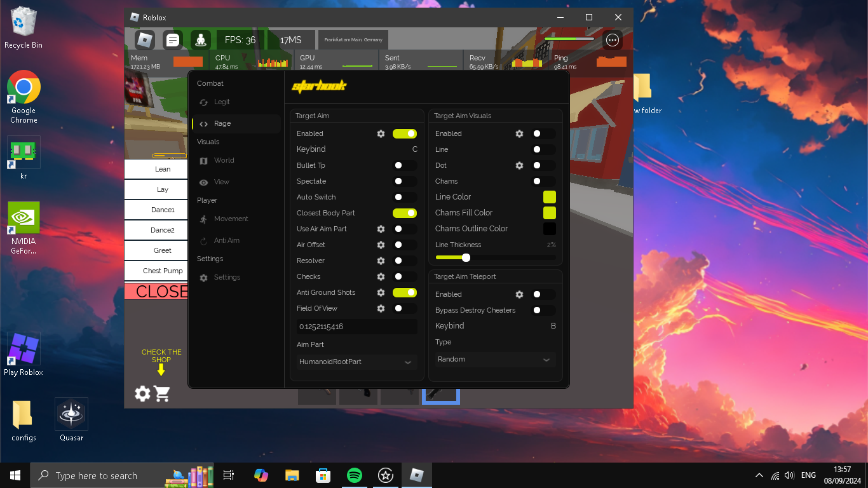The width and height of the screenshot is (868, 488).
Task: Click the field of view value input field
Action: click(356, 327)
